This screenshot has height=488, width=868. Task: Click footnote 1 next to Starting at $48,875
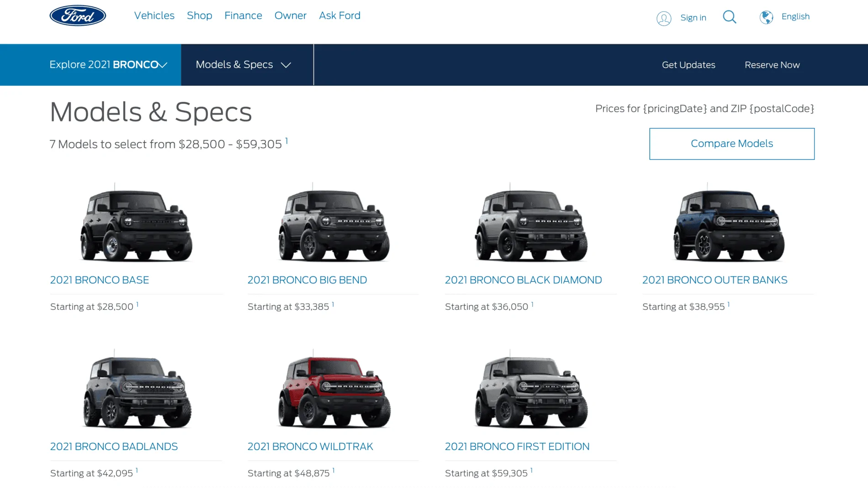point(333,471)
